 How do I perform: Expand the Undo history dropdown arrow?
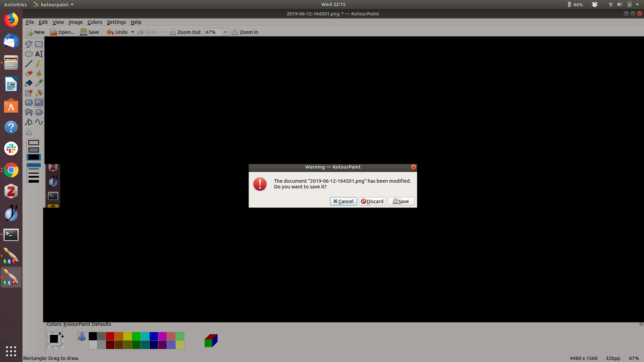click(132, 32)
